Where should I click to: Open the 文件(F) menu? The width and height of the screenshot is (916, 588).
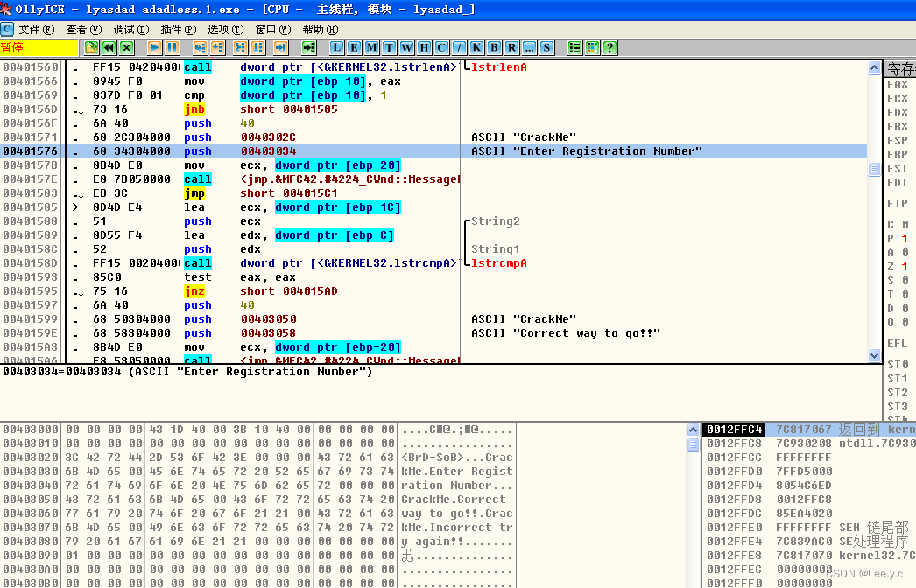(x=36, y=29)
